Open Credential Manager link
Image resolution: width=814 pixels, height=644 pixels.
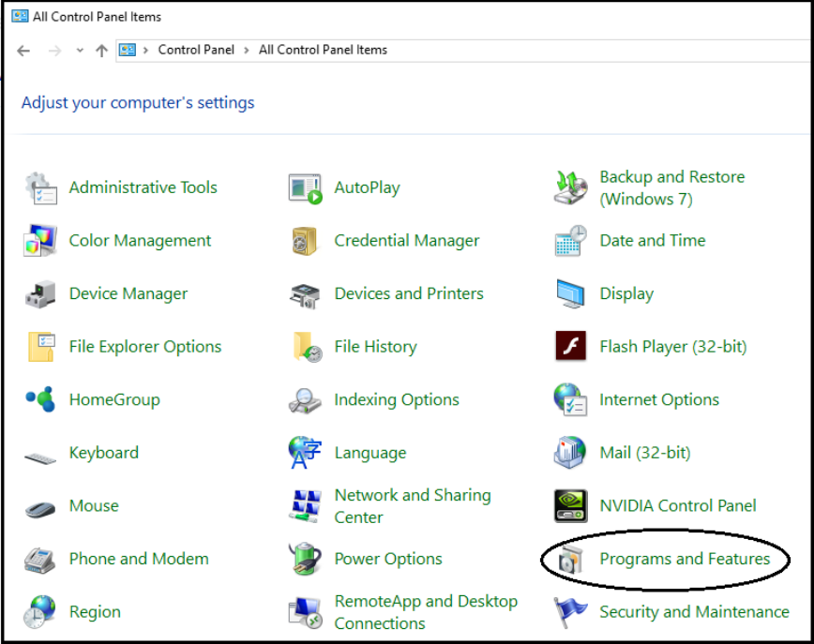pyautogui.click(x=407, y=241)
